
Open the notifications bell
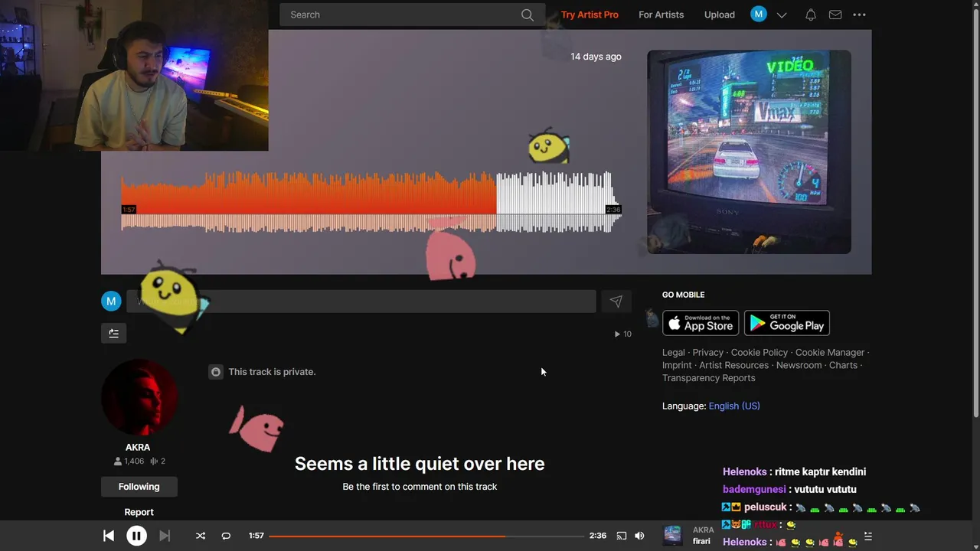pos(810,15)
